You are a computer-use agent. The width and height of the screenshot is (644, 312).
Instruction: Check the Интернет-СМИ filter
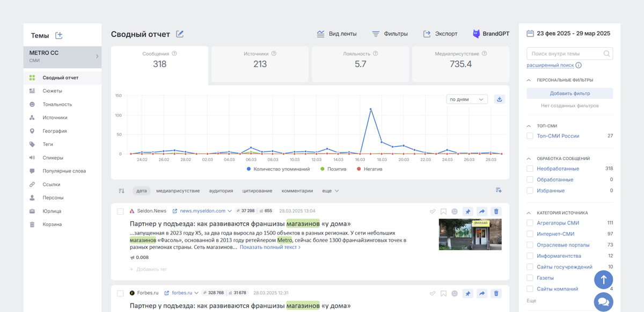530,234
